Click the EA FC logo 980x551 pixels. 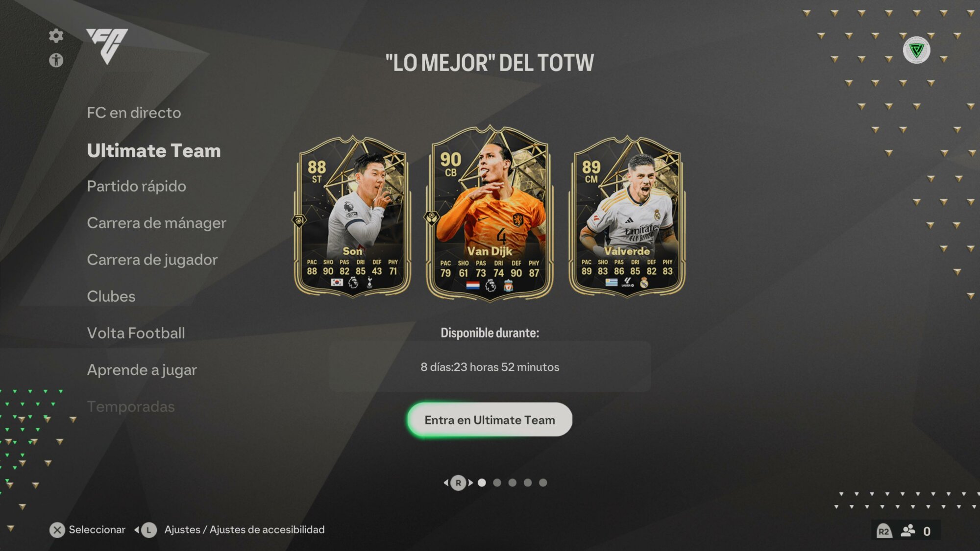pos(107,46)
